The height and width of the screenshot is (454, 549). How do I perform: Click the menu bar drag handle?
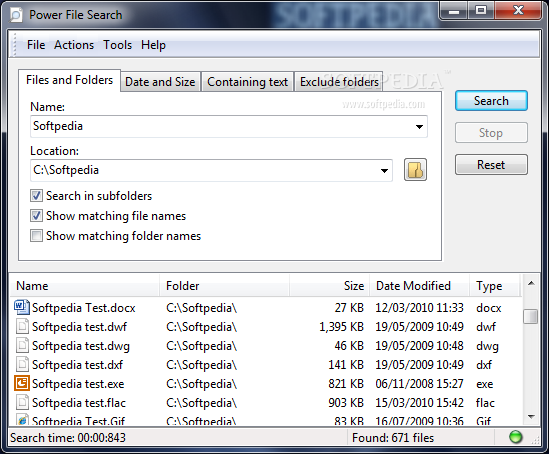click(14, 44)
